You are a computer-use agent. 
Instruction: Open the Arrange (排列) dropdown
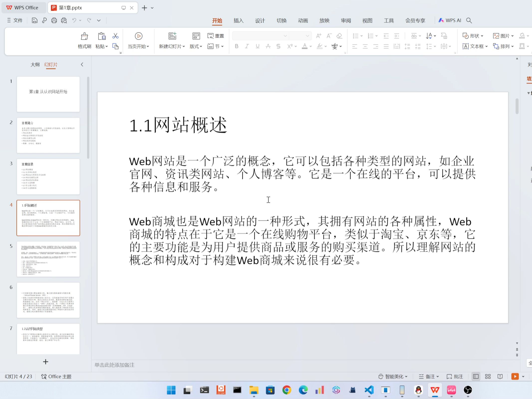(x=503, y=46)
